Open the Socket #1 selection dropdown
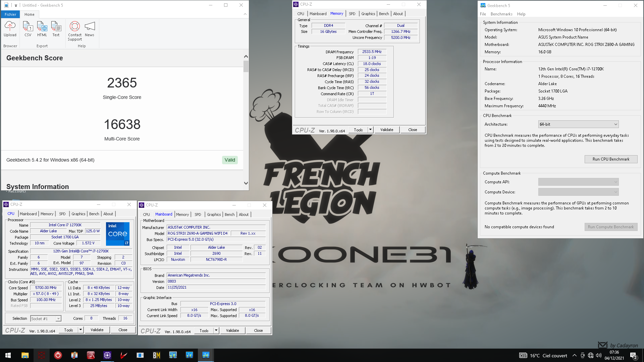The height and width of the screenshot is (362, 644). (46, 318)
